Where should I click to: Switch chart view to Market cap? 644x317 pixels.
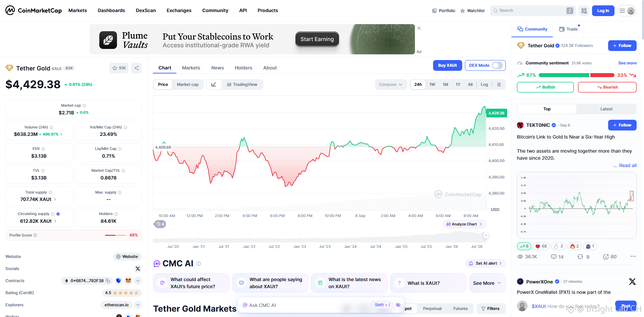pos(187,85)
